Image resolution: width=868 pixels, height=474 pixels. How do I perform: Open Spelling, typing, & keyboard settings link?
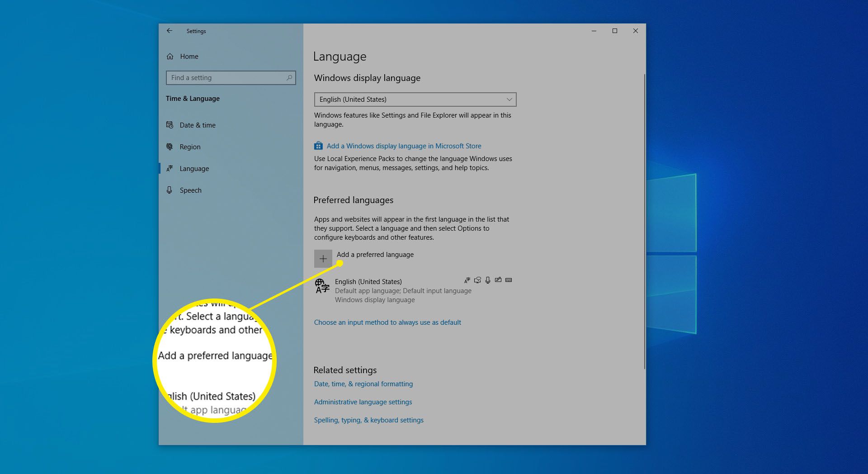click(x=368, y=420)
